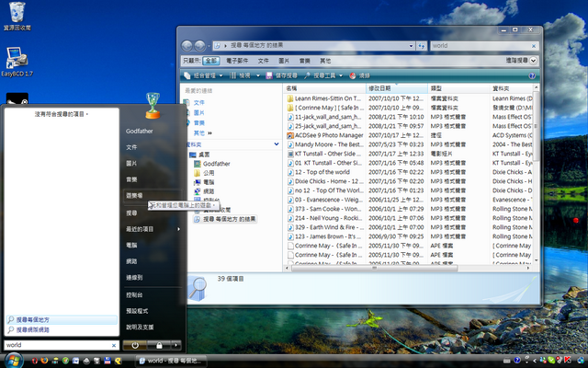Open the Recycle Bin desktop icon
The height and width of the screenshot is (368, 588).
(17, 17)
